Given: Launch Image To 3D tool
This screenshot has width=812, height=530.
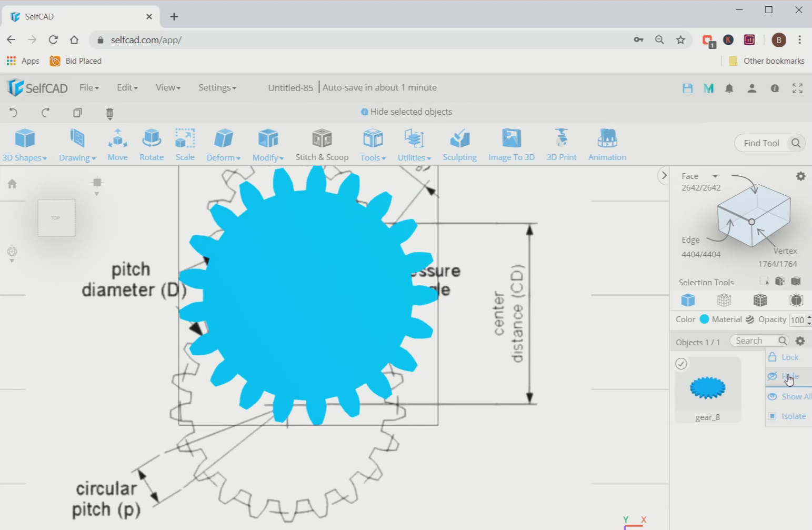Looking at the screenshot, I should [511, 145].
